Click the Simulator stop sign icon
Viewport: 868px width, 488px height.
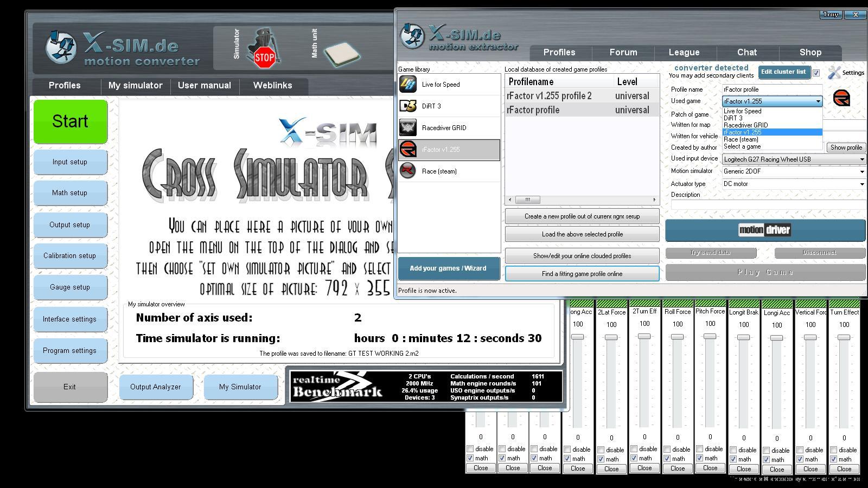264,55
